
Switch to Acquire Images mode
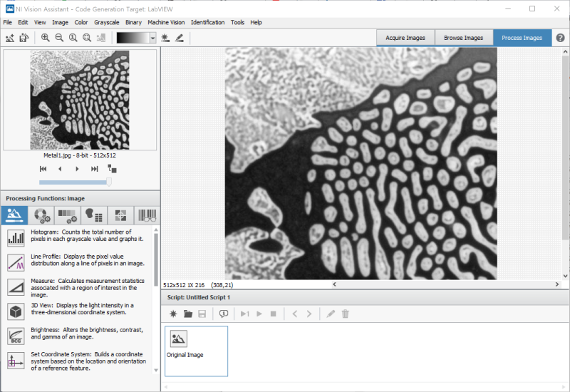pos(405,38)
